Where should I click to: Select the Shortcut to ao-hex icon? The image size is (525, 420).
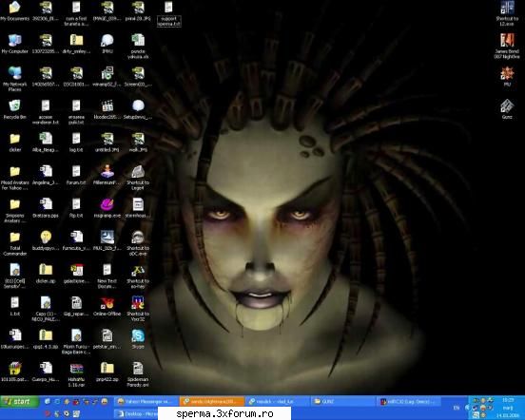point(138,276)
